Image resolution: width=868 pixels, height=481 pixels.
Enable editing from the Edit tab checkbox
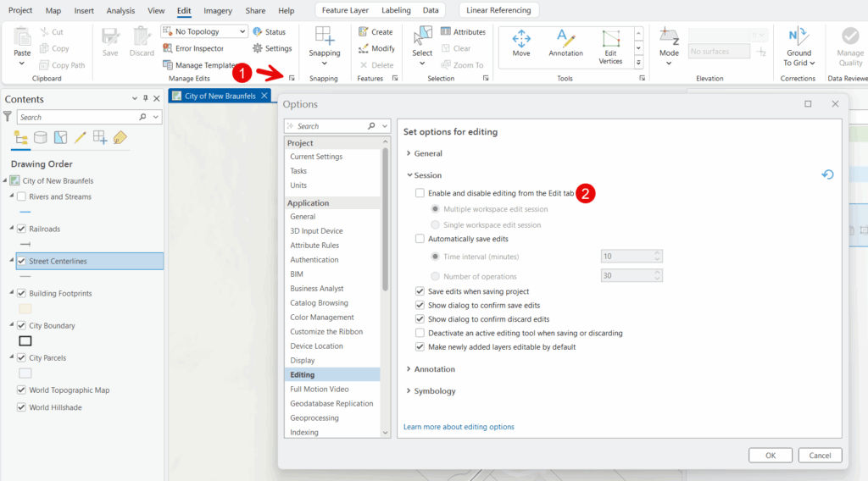point(420,194)
